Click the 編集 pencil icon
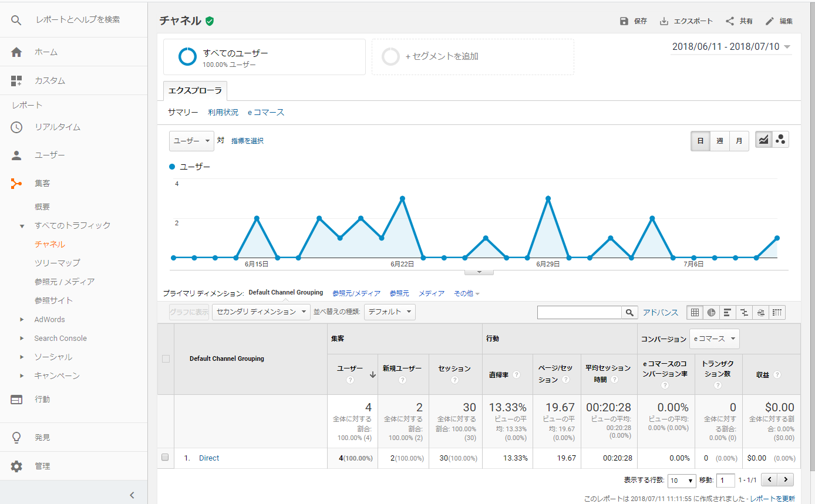 pos(770,21)
